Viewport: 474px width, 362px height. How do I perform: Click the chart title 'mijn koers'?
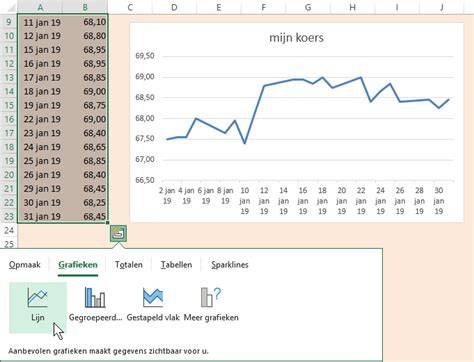pyautogui.click(x=296, y=37)
